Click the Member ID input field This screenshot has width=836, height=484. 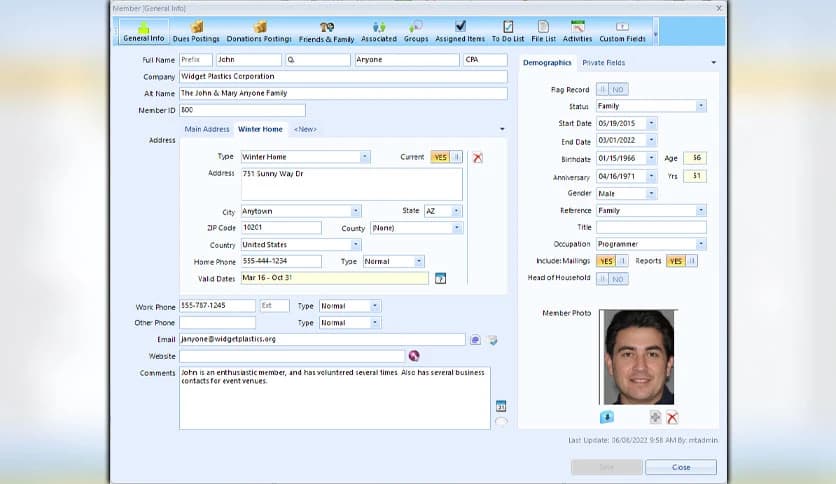pos(241,110)
